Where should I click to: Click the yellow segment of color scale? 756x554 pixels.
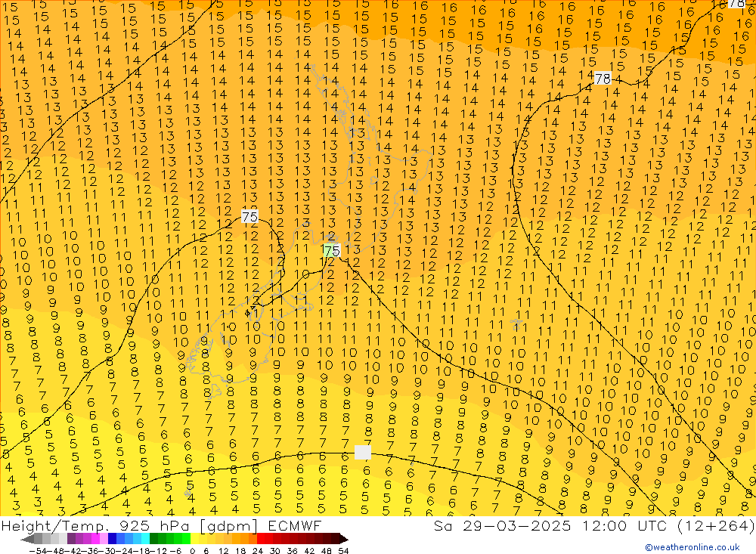195,539
